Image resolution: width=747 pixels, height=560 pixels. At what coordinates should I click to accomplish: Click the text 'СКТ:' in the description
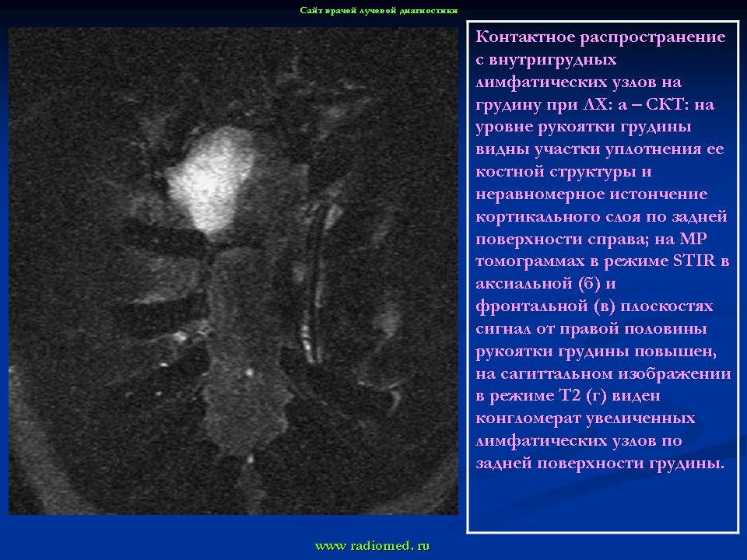670,104
